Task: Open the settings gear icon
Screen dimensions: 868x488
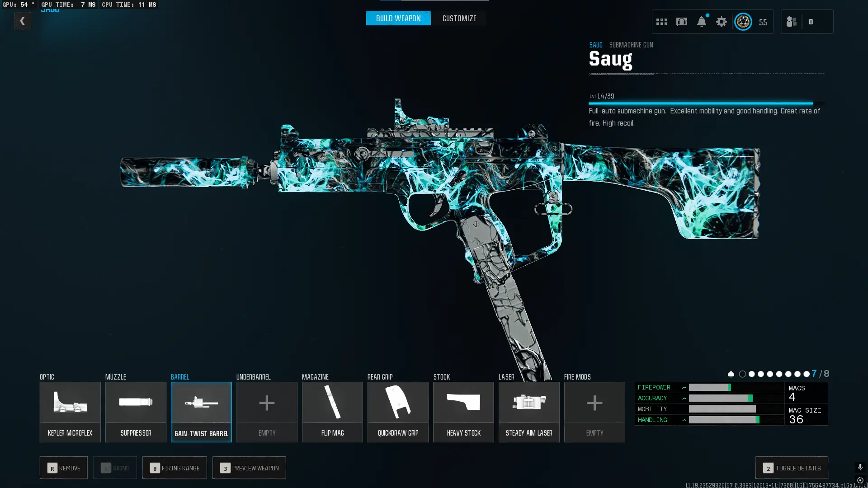Action: [x=721, y=22]
